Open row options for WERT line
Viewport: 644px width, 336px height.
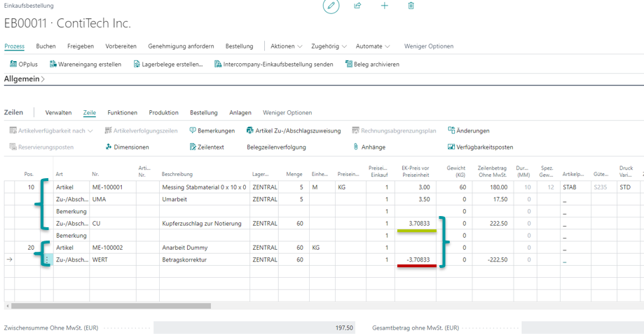click(x=48, y=260)
